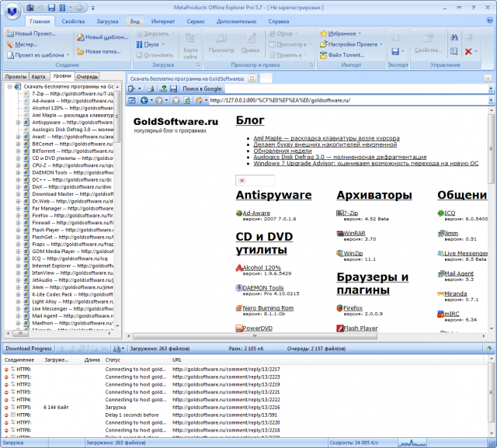Click the pause icon in quick access toolbar
Screen dimensions: 497x448
[62, 8]
